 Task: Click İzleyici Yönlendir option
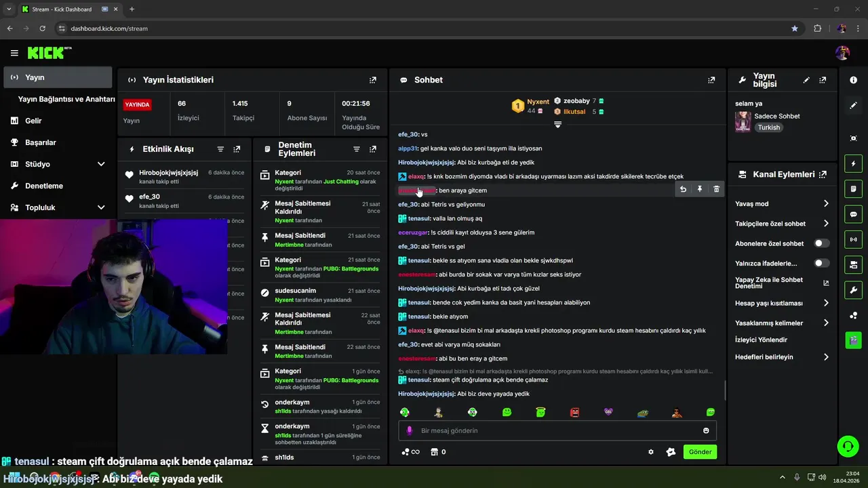[761, 340]
